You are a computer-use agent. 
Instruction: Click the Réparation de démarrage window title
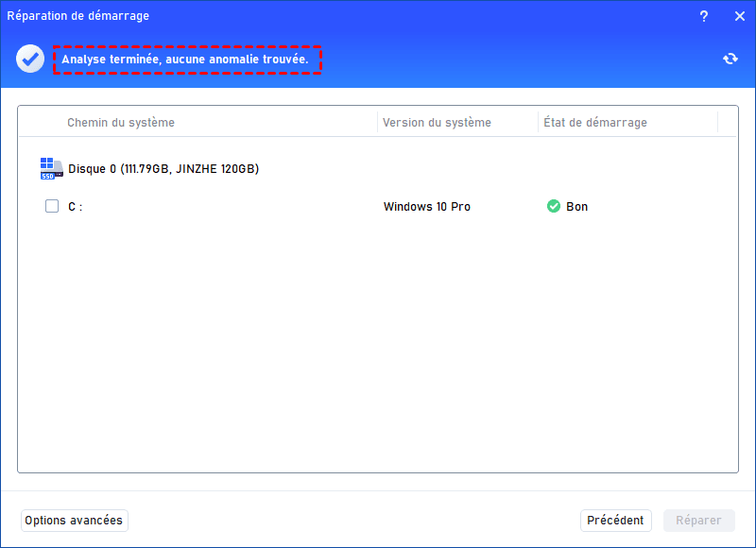pyautogui.click(x=77, y=16)
